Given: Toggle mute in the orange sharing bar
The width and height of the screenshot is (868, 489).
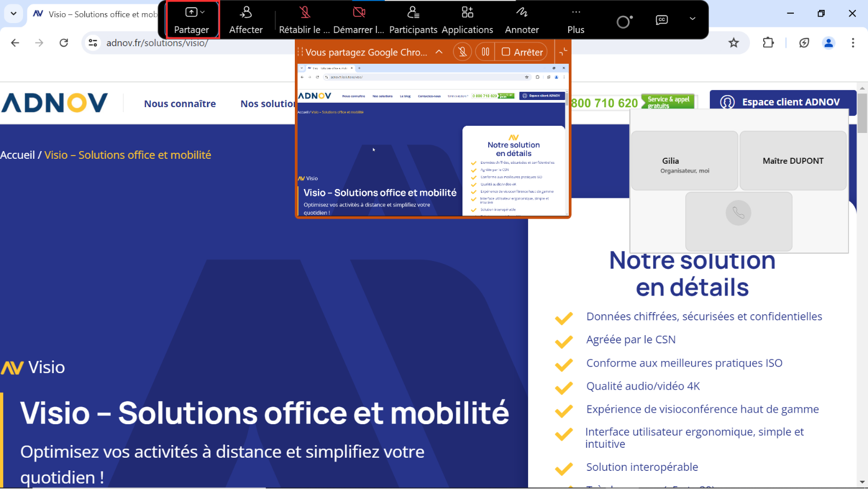Looking at the screenshot, I should [x=462, y=52].
